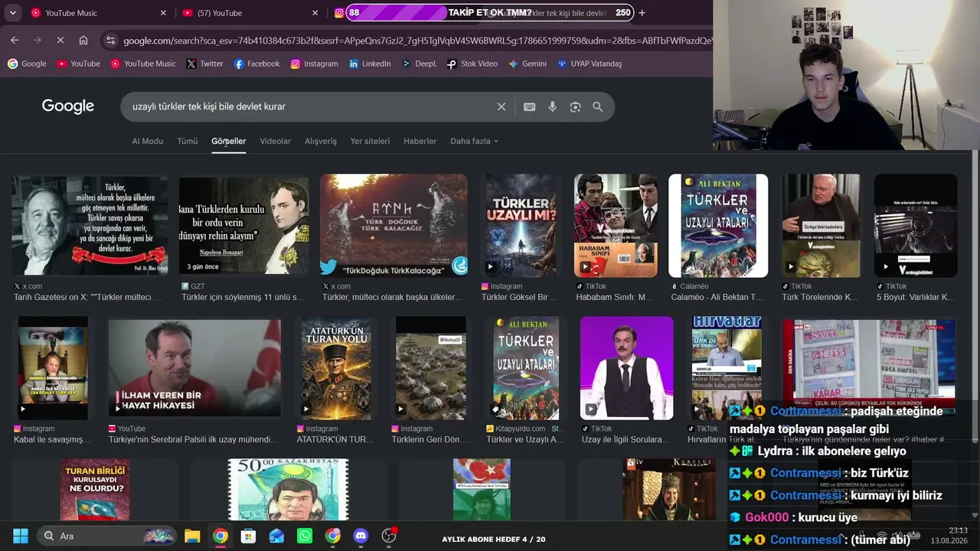Open a new browser tab
Screen dimensions: 980x551
tap(642, 12)
